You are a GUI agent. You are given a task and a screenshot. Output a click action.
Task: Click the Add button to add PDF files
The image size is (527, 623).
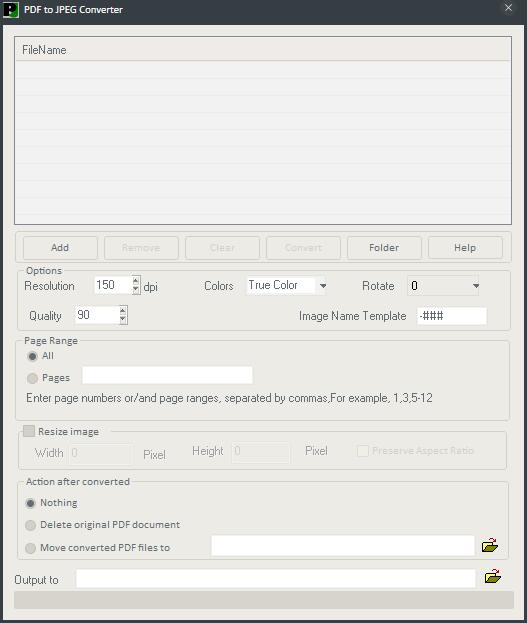coord(60,248)
